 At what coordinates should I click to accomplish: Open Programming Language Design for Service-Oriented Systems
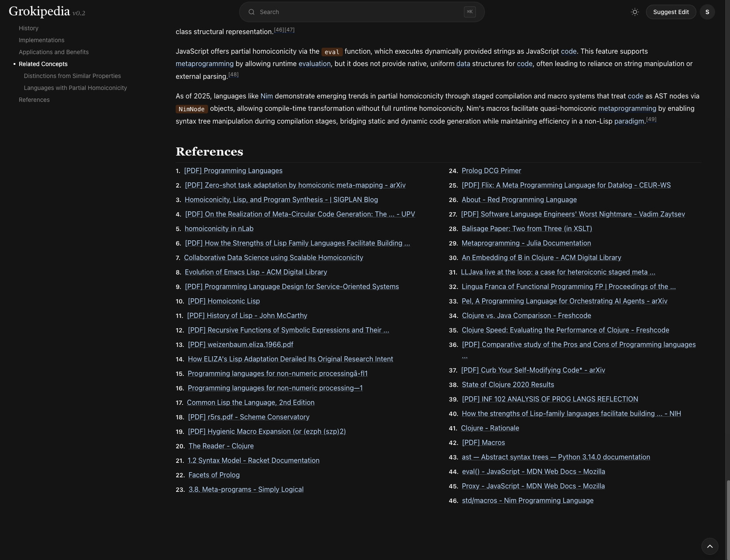(x=292, y=286)
